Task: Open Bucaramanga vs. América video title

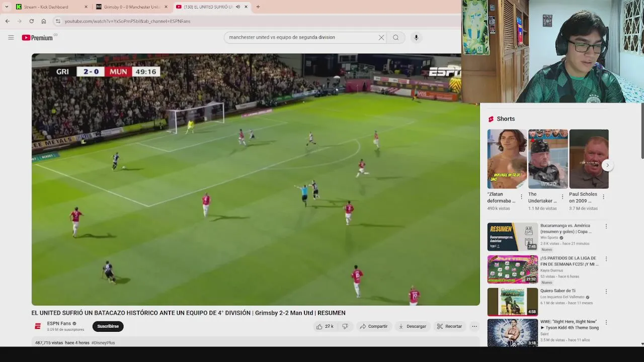Action: coord(566,229)
